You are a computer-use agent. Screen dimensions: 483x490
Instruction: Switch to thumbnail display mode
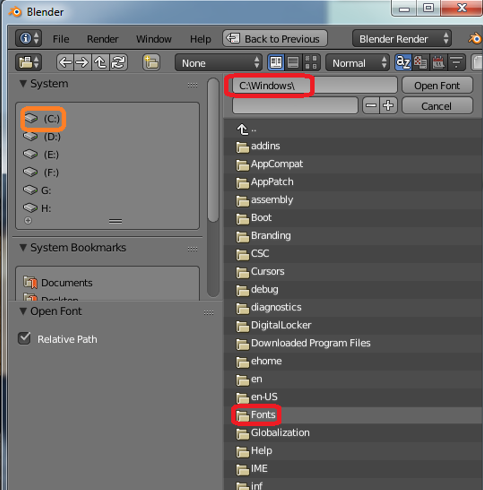pyautogui.click(x=311, y=62)
